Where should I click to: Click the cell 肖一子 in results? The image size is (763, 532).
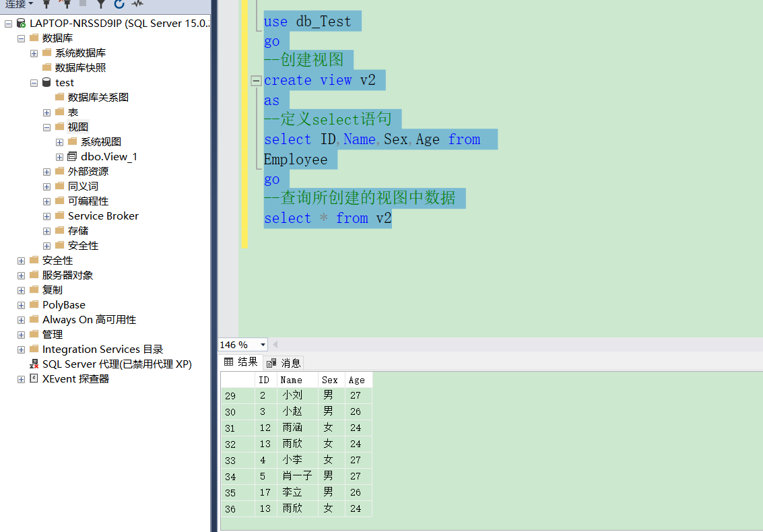297,476
